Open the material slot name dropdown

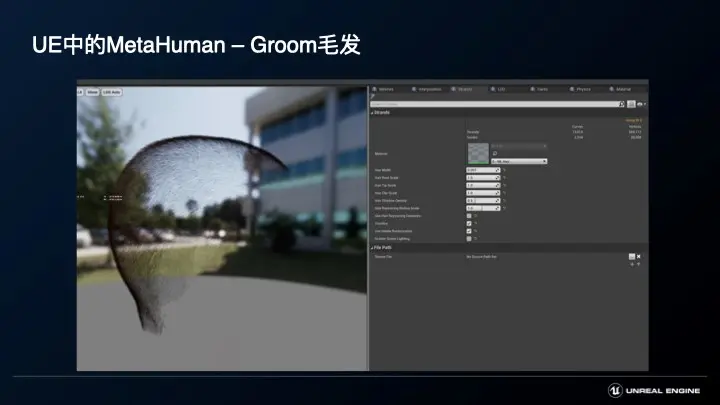519,161
